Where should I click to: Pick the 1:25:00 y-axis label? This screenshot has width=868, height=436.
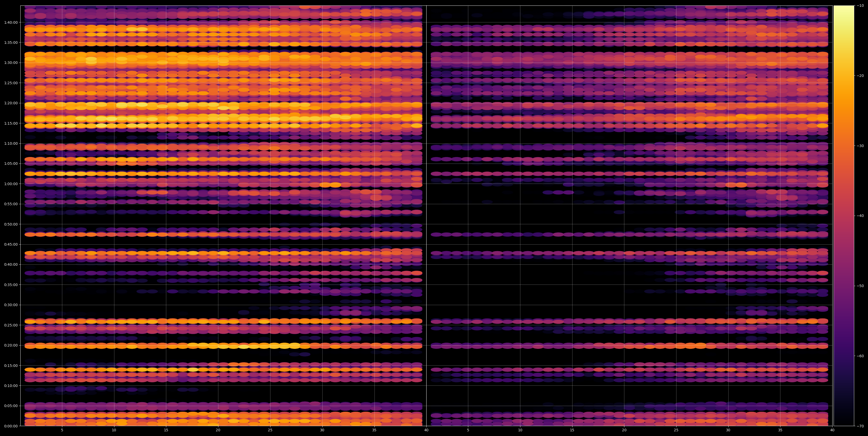point(11,83)
